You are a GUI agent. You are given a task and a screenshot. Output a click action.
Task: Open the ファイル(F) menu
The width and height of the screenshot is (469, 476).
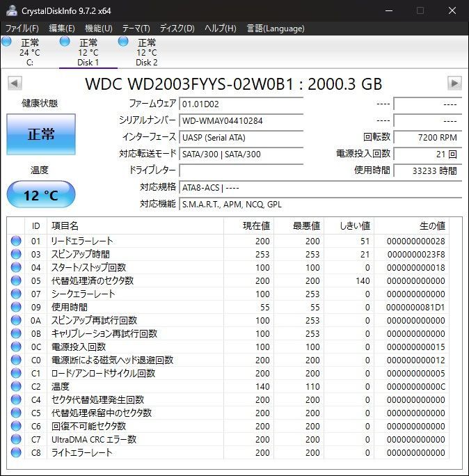[22, 29]
